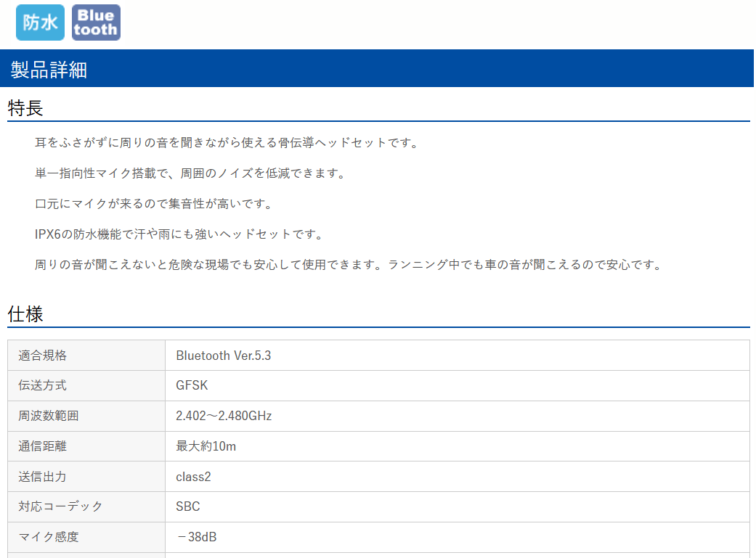Click the SBC codec value
This screenshot has height=558, width=756.
pyautogui.click(x=187, y=506)
